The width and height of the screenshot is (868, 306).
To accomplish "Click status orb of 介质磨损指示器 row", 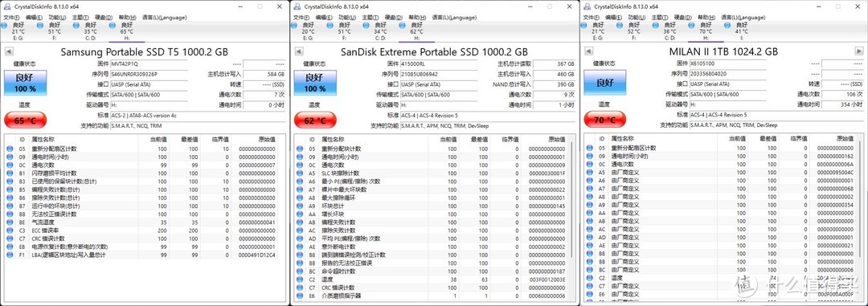I will point(300,296).
